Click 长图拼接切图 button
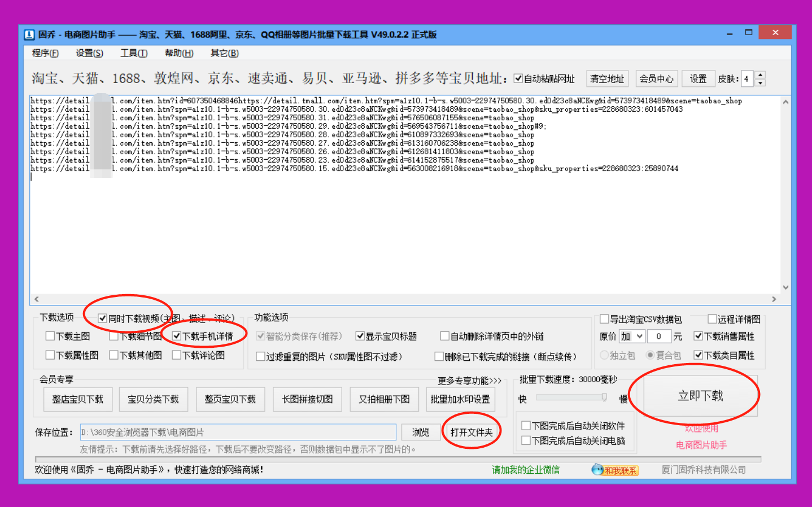Screen dimensions: 812x507 pos(307,399)
